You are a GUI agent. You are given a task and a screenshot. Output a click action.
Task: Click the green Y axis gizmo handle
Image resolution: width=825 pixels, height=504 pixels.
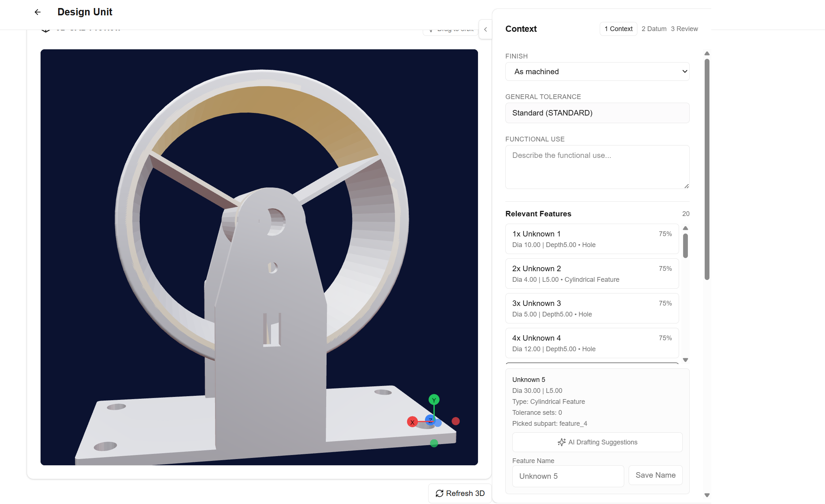(x=434, y=400)
